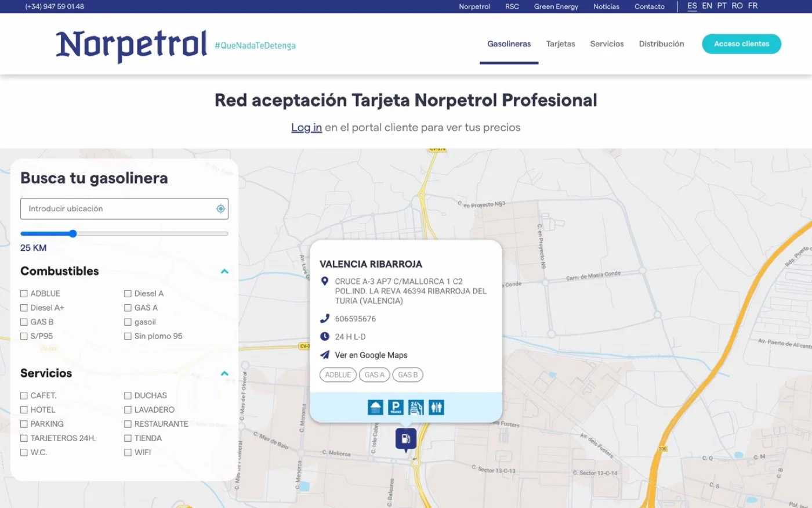The image size is (812, 508).
Task: Enable the WIFI filter checkbox
Action: point(128,453)
